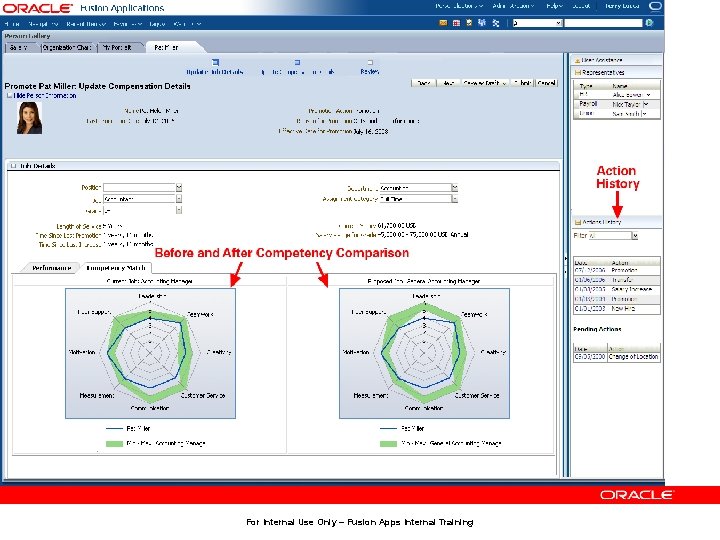Click the proposed job competency radar chart

click(424, 353)
